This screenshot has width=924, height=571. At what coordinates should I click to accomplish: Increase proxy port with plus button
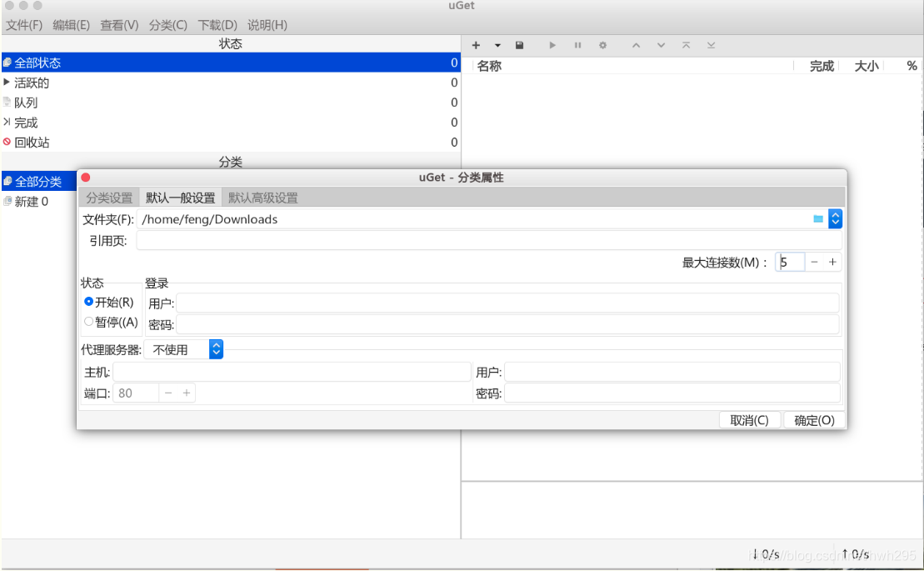click(x=187, y=393)
